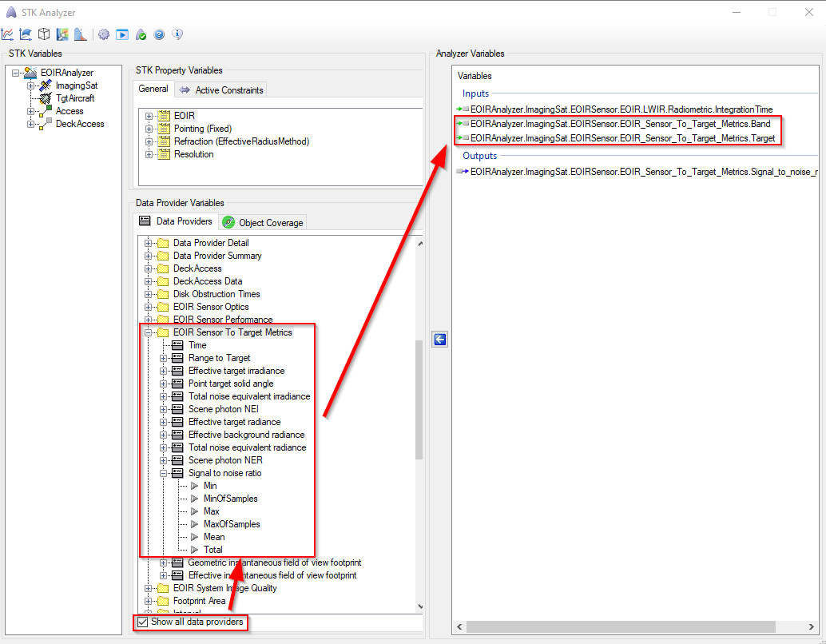Select the Sensor_To_Target_Metrics.Target input variable
Image resolution: width=826 pixels, height=644 pixels.
point(622,138)
